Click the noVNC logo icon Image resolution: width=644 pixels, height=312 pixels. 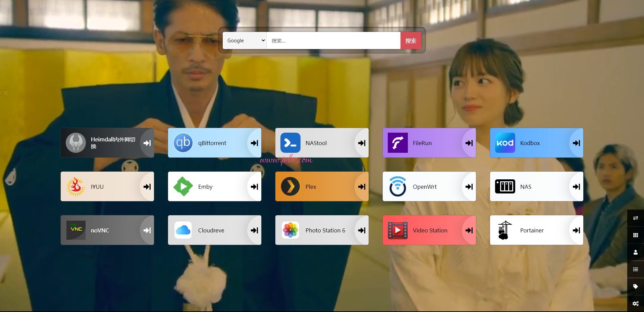[x=76, y=230]
